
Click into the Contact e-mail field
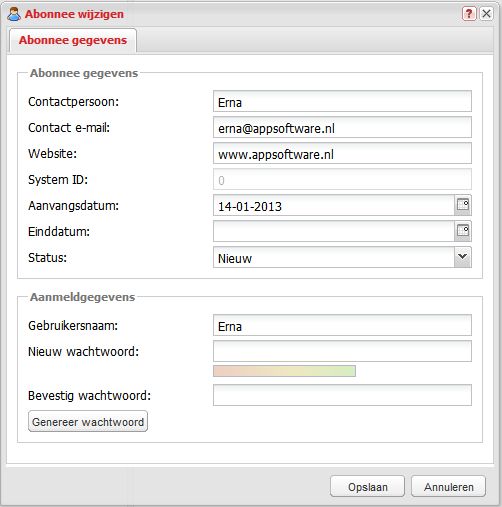click(342, 127)
